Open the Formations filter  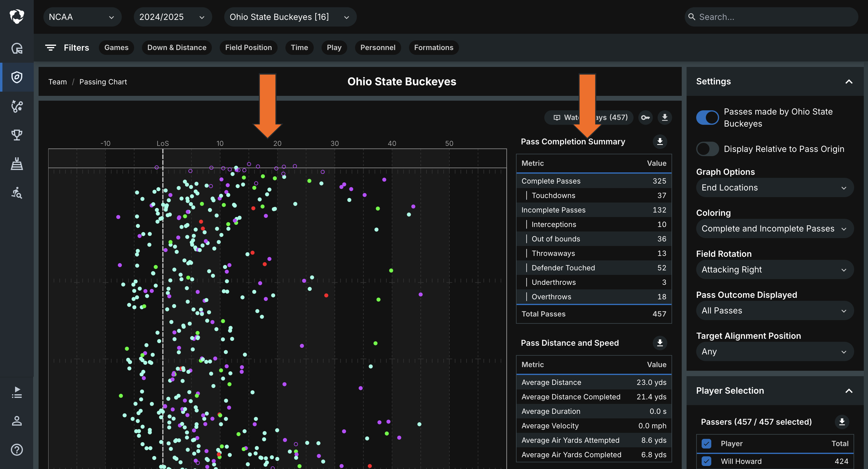433,48
